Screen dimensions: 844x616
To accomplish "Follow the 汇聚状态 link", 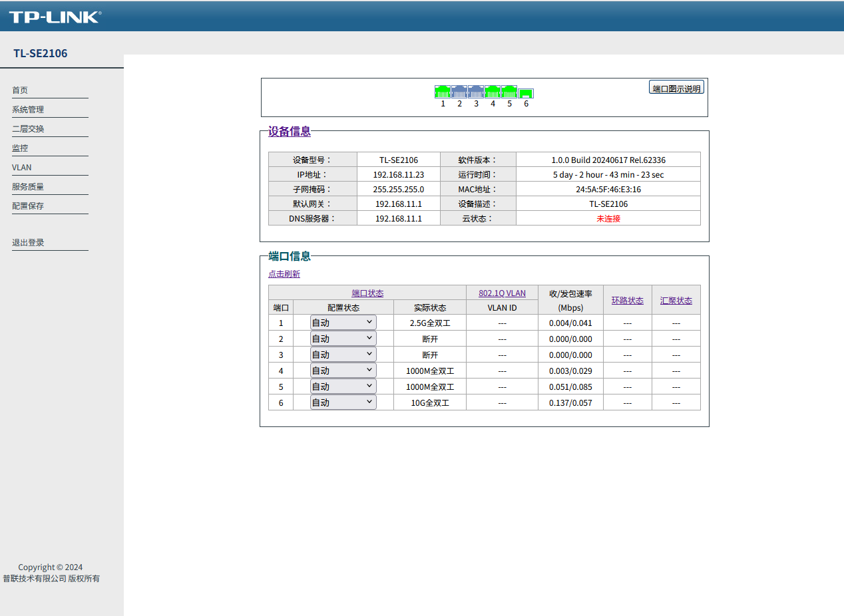I will [676, 300].
